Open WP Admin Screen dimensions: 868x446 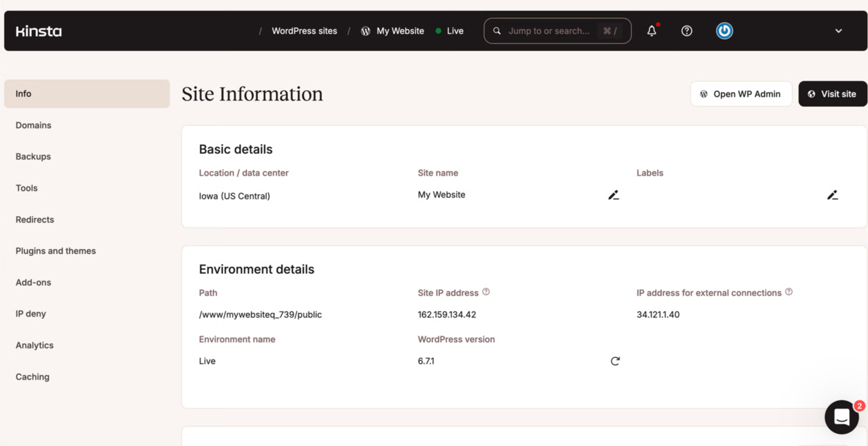click(x=741, y=94)
